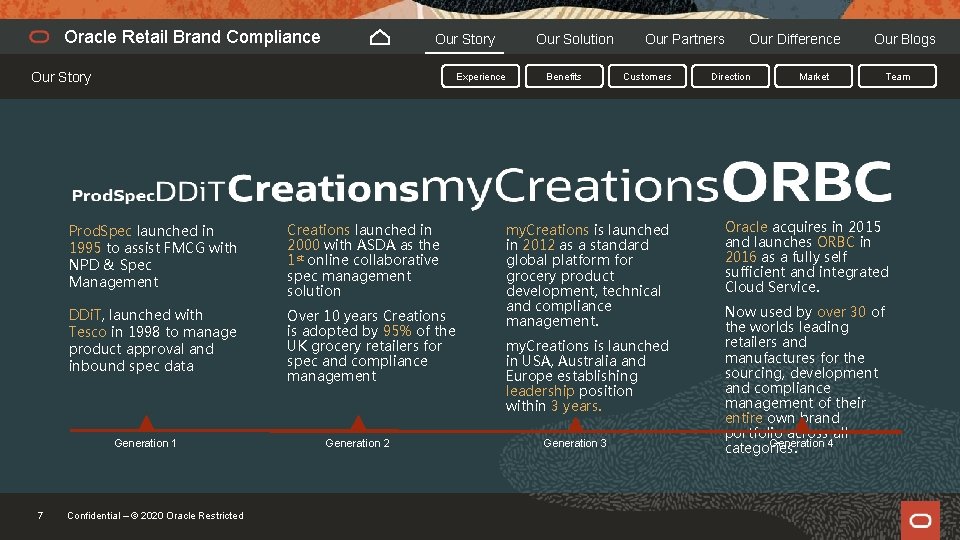Select the Generation 4 timeline marker

801,424
